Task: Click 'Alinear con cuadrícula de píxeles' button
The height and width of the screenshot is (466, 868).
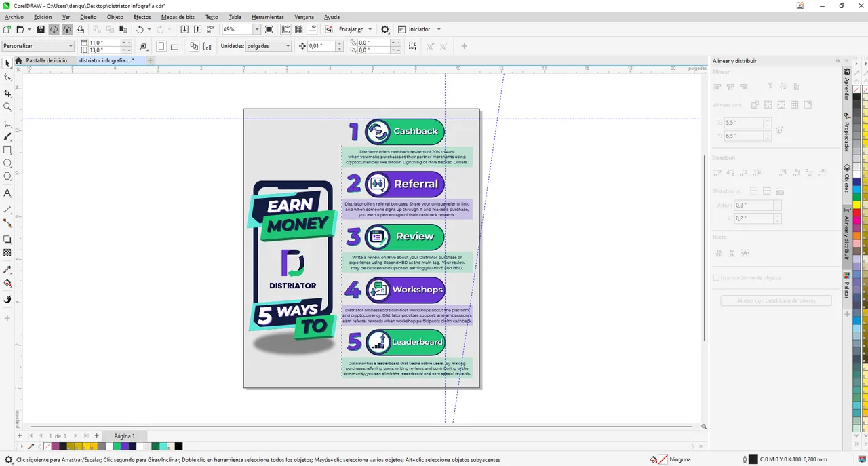Action: point(775,300)
